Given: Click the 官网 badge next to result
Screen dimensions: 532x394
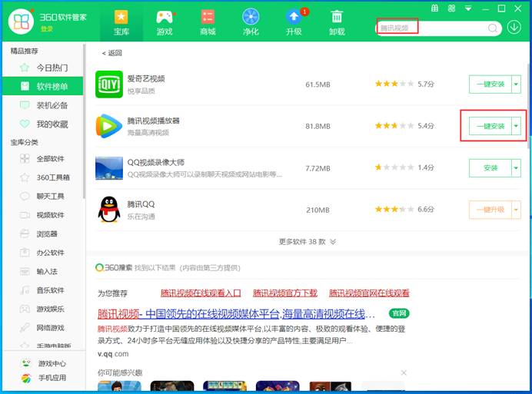Looking at the screenshot, I should point(399,313).
